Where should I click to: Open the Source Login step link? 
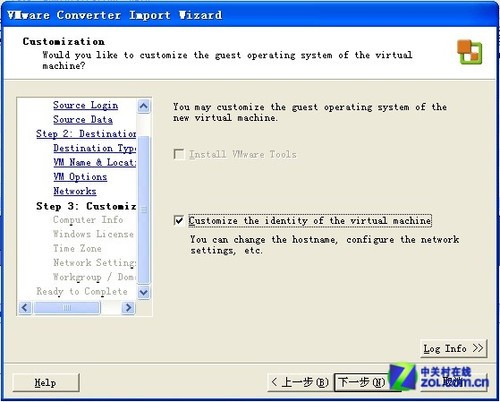pyautogui.click(x=85, y=105)
